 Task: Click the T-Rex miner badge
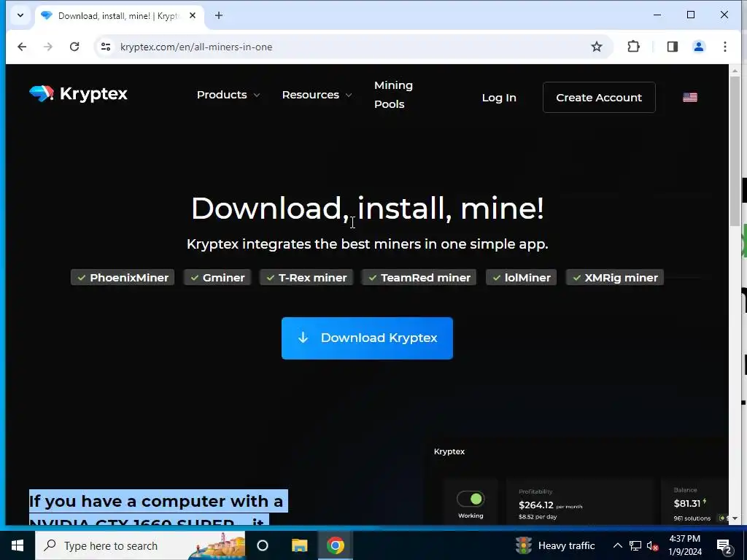tap(306, 278)
